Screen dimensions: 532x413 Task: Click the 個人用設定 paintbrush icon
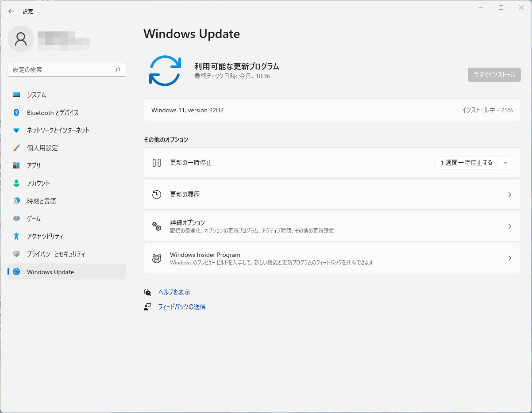(16, 148)
